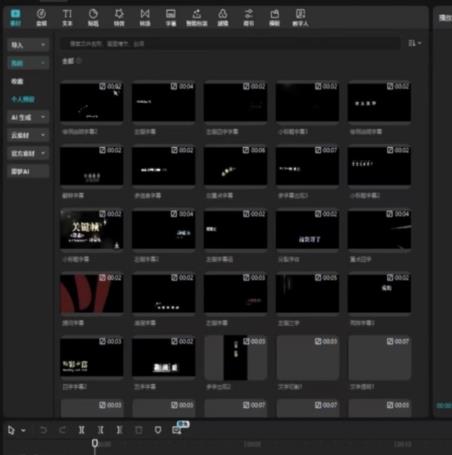Click the preset search input field
Image resolution: width=452 pixels, height=455 pixels.
[x=230, y=44]
